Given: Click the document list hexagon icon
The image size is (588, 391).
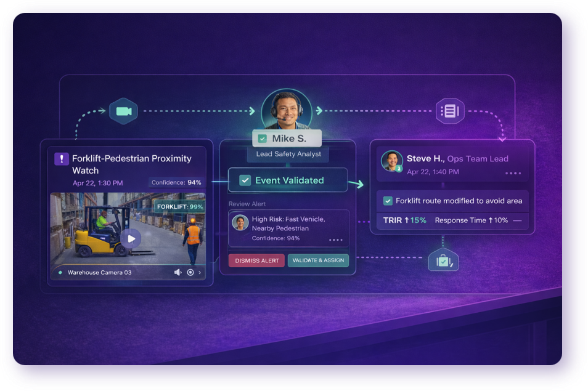Looking at the screenshot, I should [x=450, y=111].
